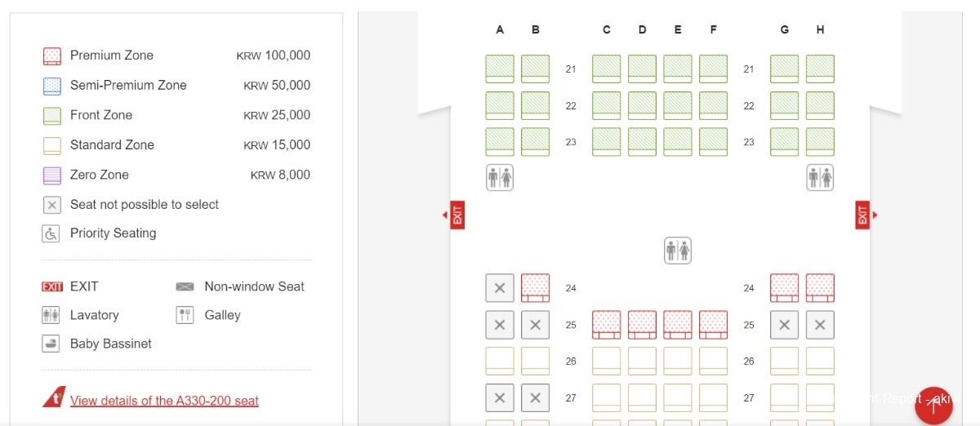980x426 pixels.
Task: Click unavailable seat 25A
Action: [500, 325]
